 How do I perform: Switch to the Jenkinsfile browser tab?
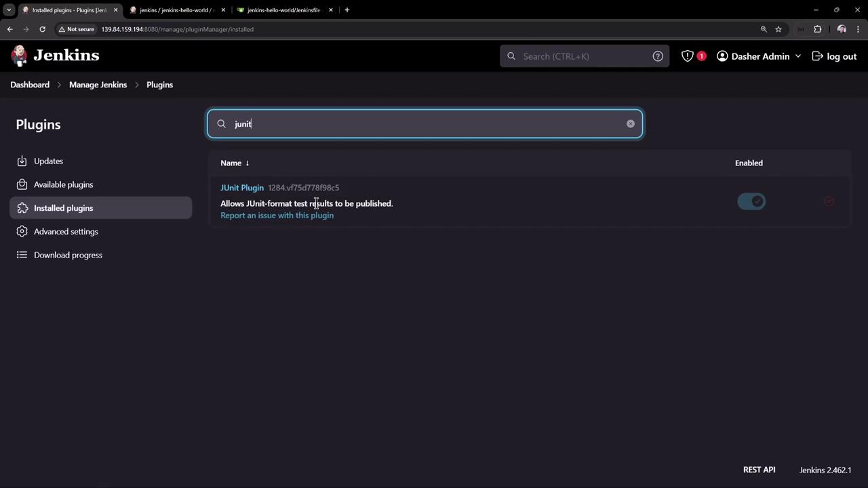pyautogui.click(x=283, y=10)
